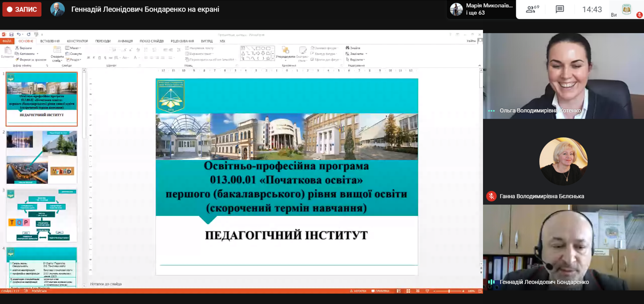The image size is (644, 304).
Task: Click the Знайти find button
Action: coord(353,48)
